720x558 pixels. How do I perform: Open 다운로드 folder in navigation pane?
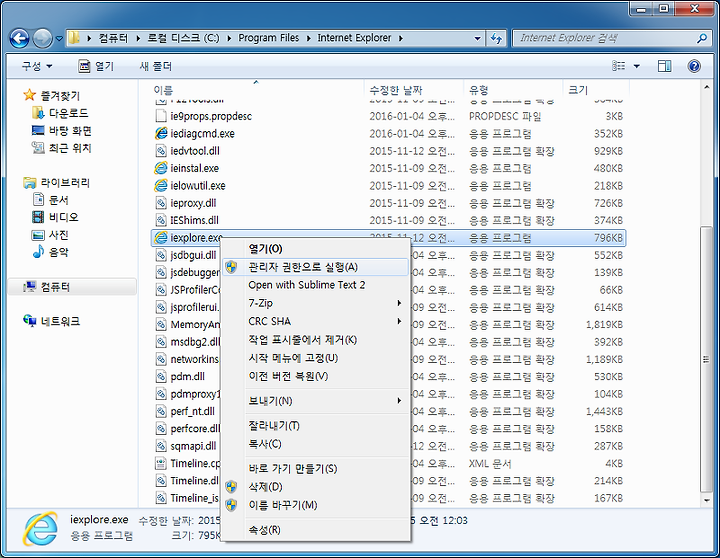pos(60,113)
